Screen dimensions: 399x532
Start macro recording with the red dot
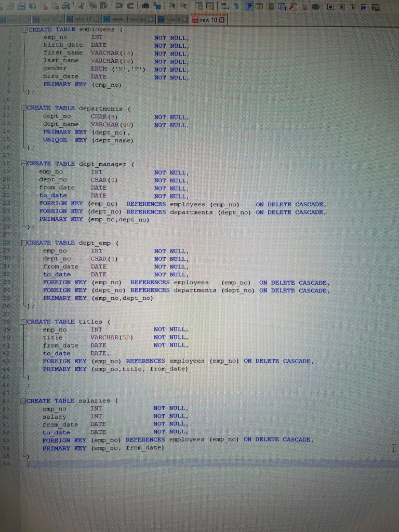coord(330,7)
